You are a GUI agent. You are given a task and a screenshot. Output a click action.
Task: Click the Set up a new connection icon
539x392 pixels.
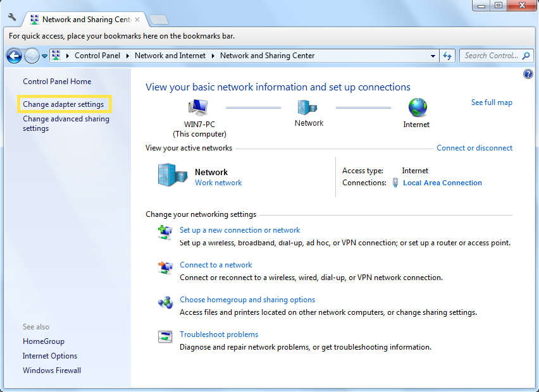pyautogui.click(x=165, y=233)
